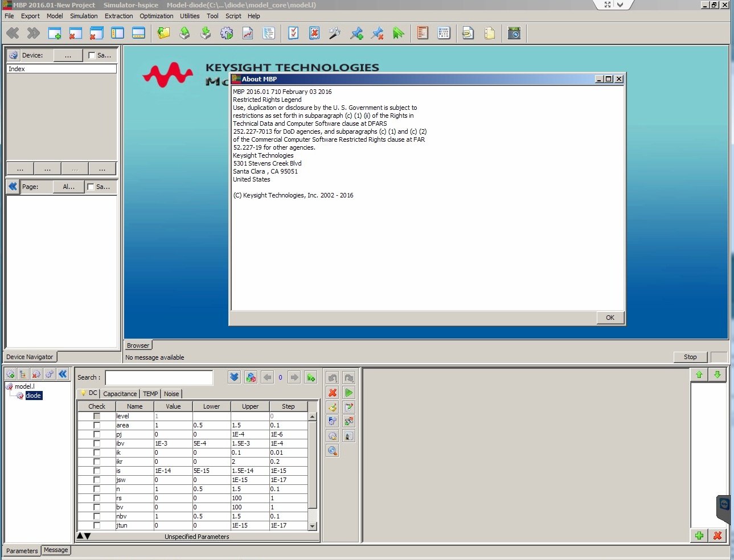
Task: Open the Optimization menu
Action: click(157, 16)
